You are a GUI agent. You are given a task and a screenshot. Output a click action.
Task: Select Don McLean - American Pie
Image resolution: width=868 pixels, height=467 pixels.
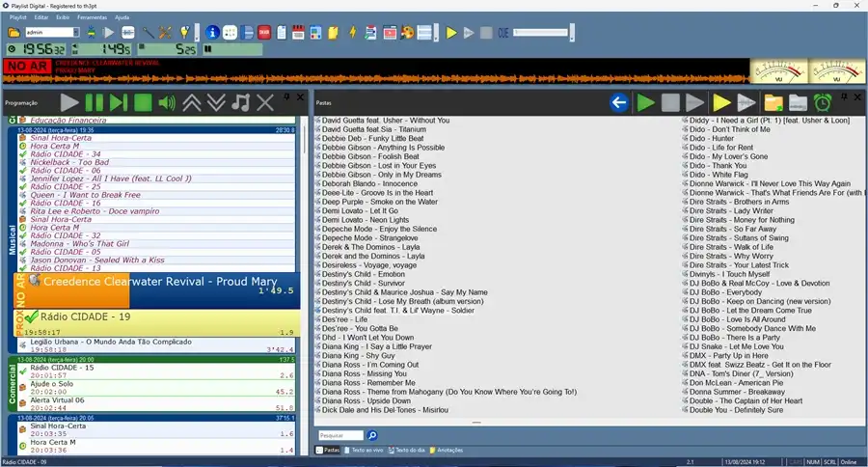(x=736, y=383)
